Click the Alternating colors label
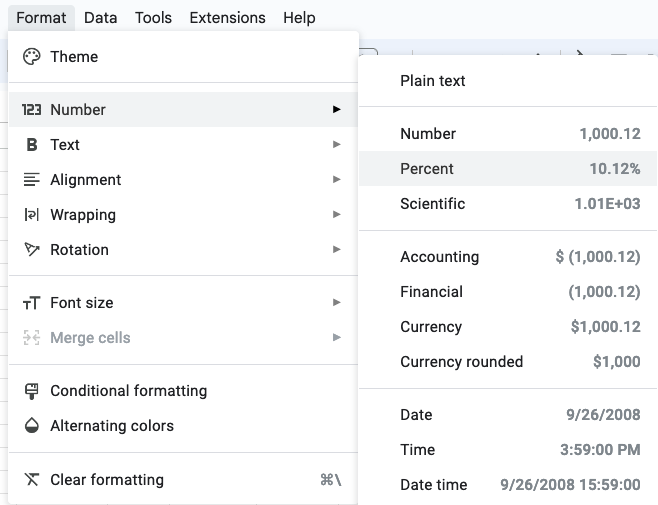 pyautogui.click(x=112, y=426)
